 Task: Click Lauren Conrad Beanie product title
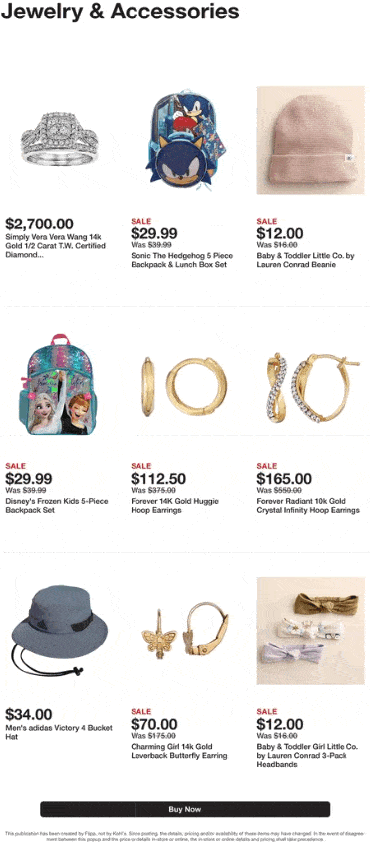(x=305, y=260)
